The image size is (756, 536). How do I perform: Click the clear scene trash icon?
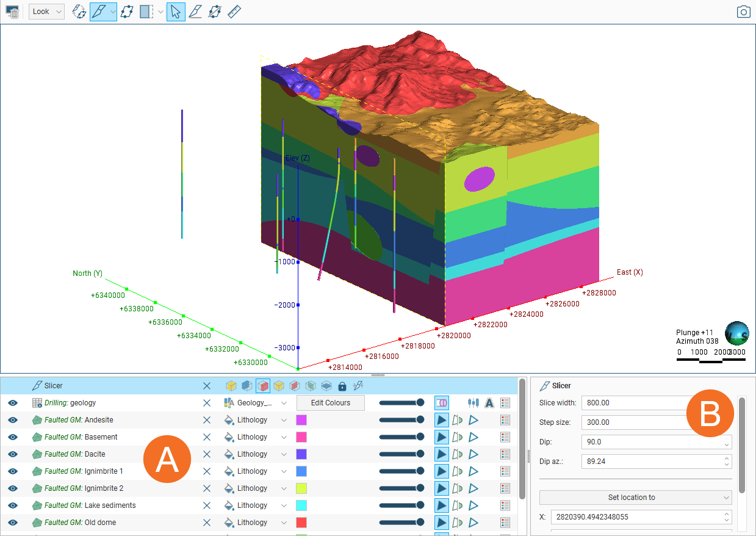(x=12, y=12)
